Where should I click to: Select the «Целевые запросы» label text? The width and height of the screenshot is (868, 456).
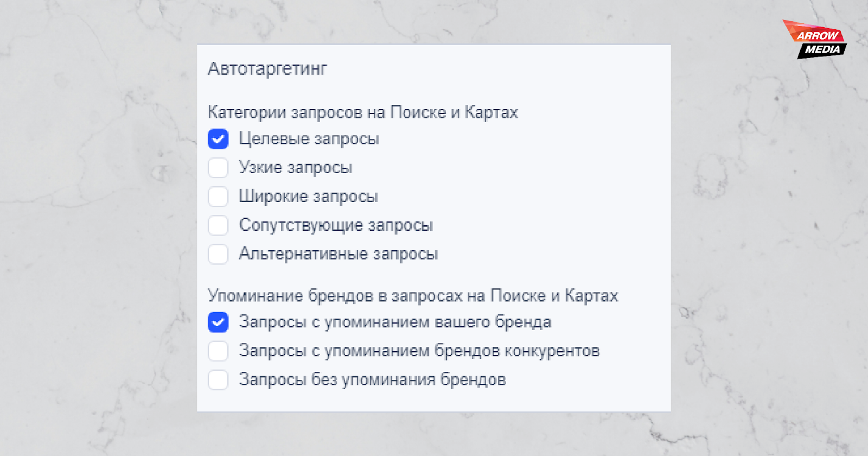(x=308, y=139)
